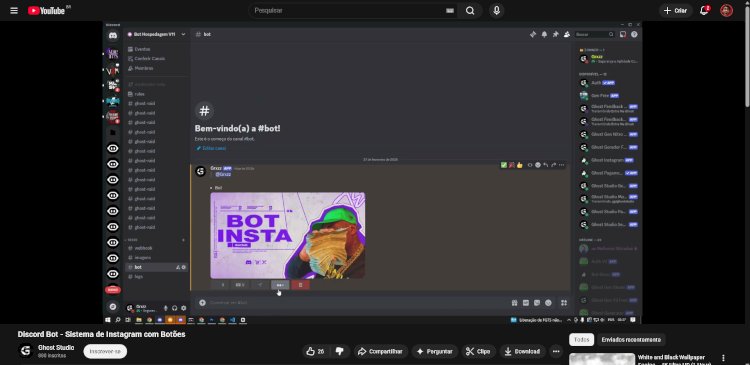Click the @Gnzz mention in message

click(x=223, y=174)
